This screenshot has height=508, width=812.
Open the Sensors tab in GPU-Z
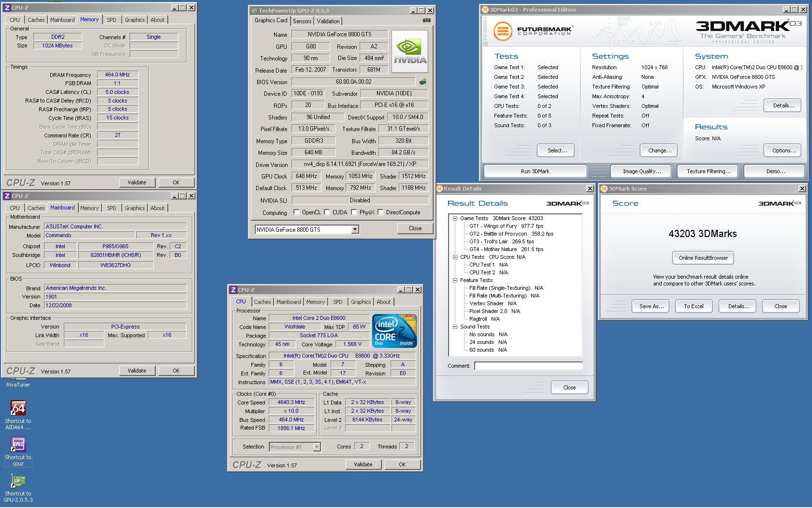(x=302, y=21)
